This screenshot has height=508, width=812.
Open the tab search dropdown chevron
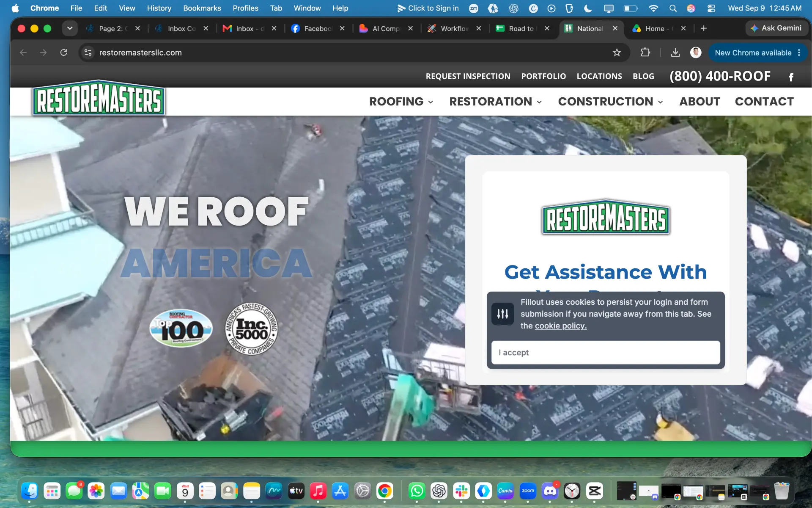click(x=70, y=28)
